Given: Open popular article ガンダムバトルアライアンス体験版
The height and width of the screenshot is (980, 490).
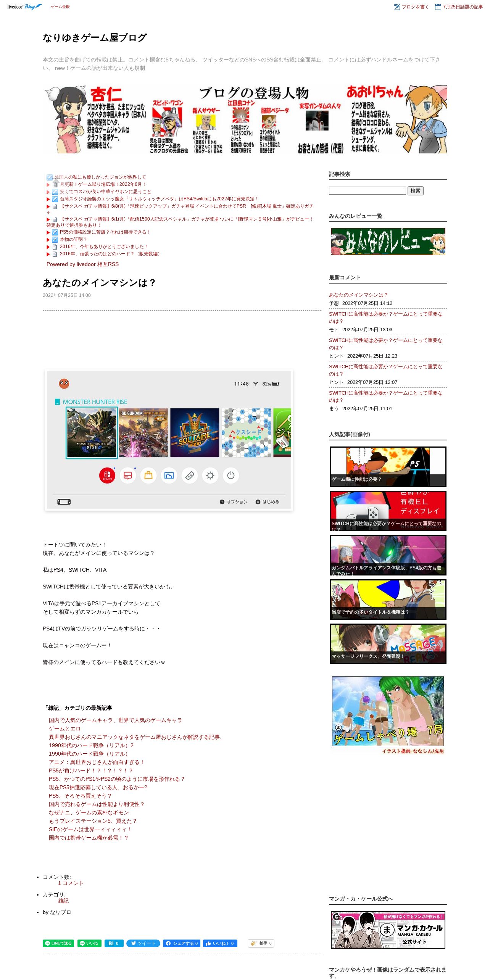Looking at the screenshot, I should click(388, 555).
